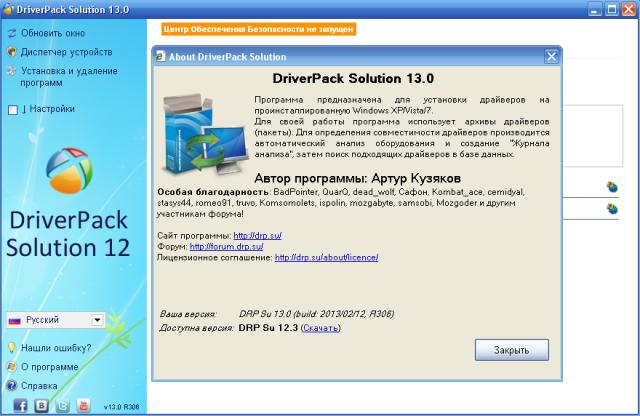
Task: Minimize the DriverPack Solution main window
Action: point(595,9)
